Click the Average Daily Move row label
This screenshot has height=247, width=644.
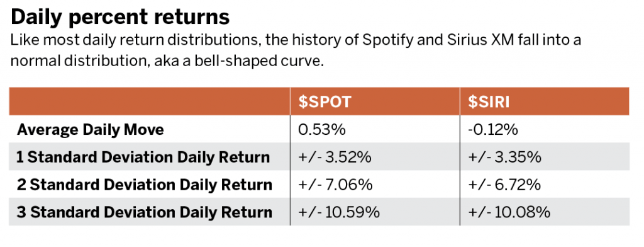click(x=91, y=130)
